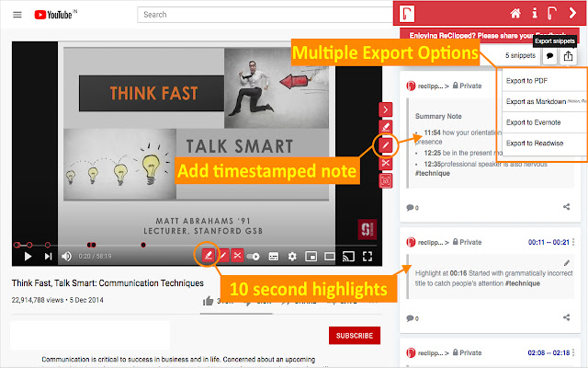Click the Think Fast, Talk Smart video title
The height and width of the screenshot is (368, 588).
(x=107, y=282)
